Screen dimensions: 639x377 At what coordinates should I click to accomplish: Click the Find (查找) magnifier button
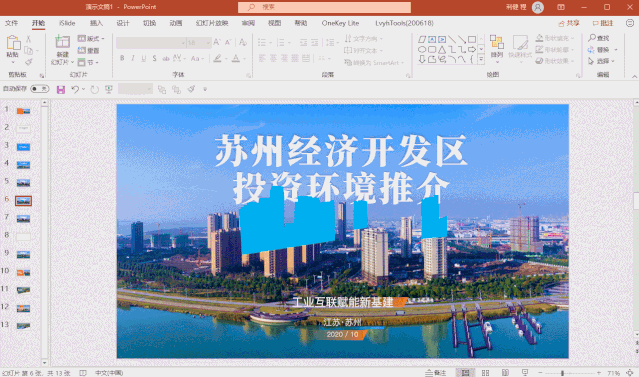[599, 38]
